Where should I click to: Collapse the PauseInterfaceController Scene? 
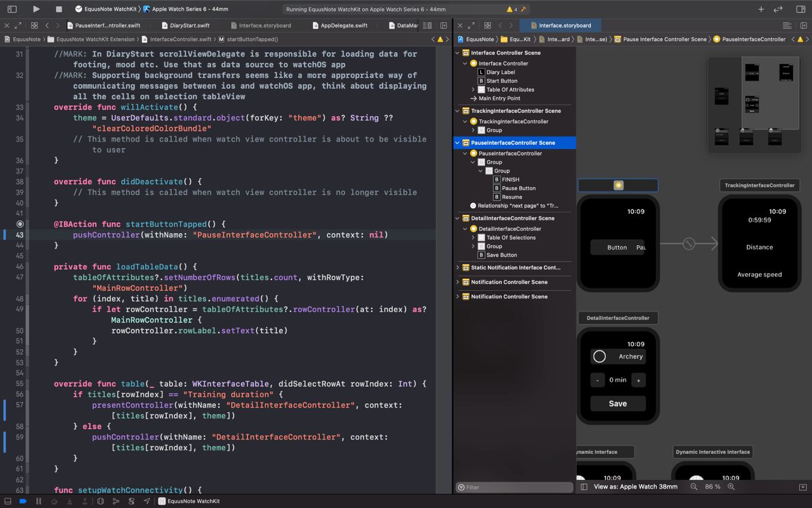457,143
